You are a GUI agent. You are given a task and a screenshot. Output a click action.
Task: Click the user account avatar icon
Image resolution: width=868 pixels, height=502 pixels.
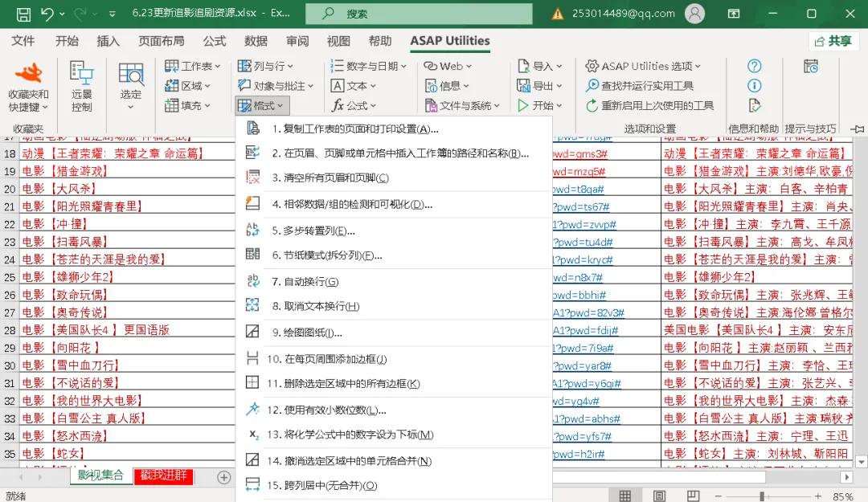[x=694, y=14]
